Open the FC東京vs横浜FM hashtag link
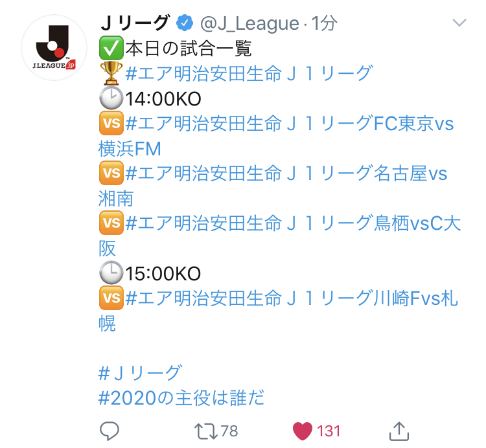The image size is (486, 448). click(276, 136)
